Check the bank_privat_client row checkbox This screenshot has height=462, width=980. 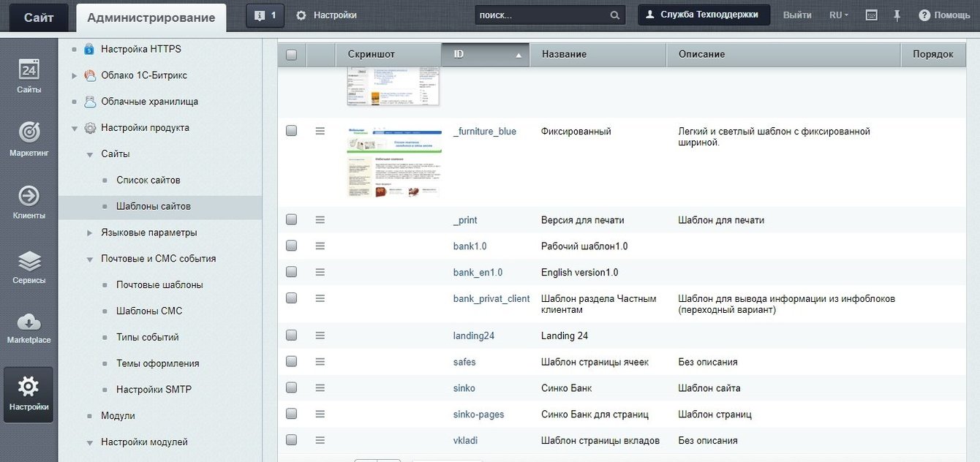coord(291,298)
